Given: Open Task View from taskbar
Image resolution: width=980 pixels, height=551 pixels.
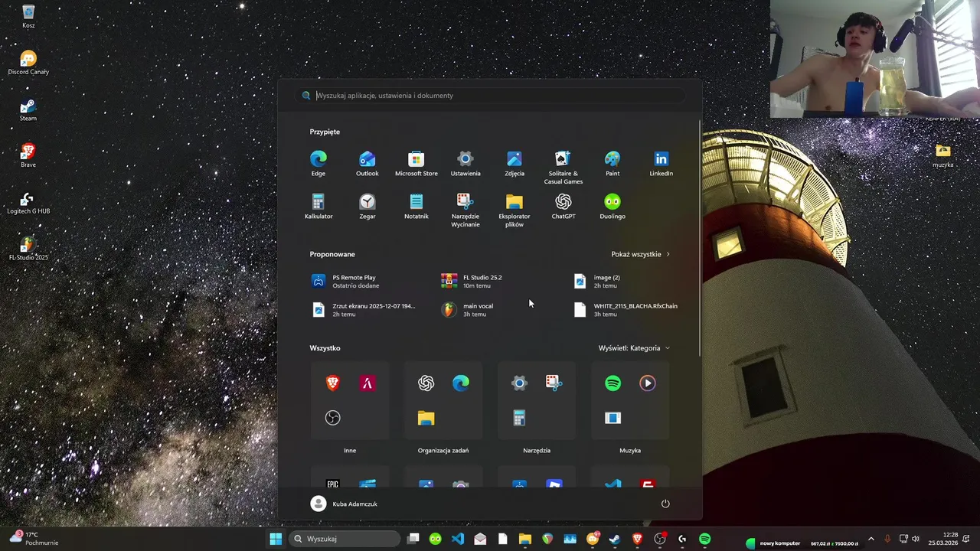Looking at the screenshot, I should [413, 539].
